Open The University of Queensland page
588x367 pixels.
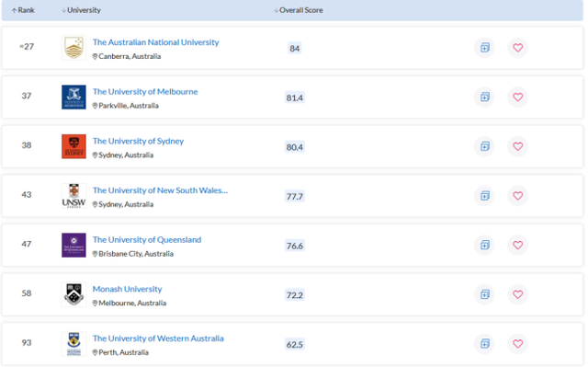(147, 239)
